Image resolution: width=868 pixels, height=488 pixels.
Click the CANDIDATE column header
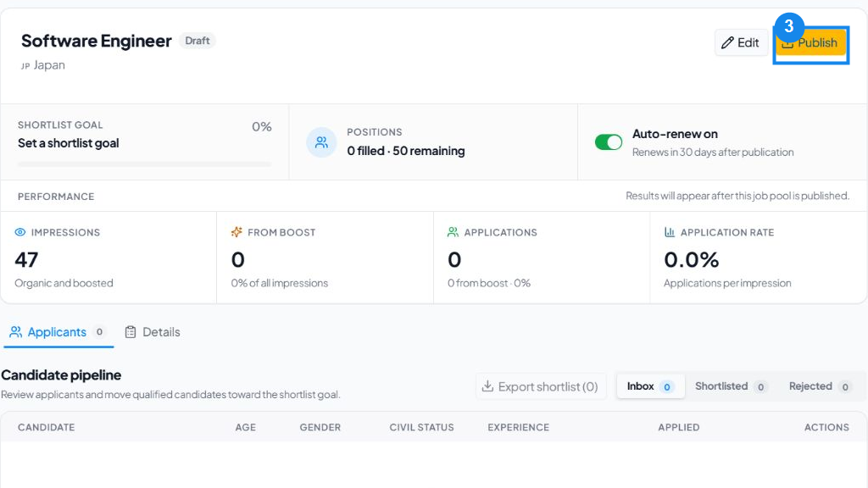coord(46,427)
